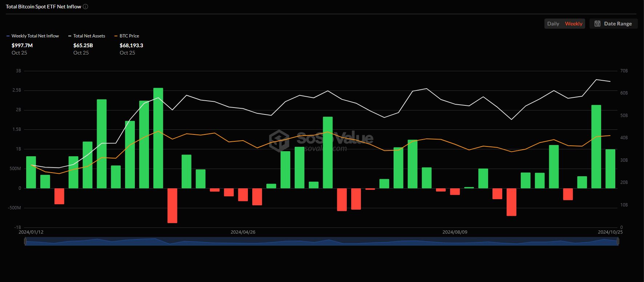Click the 2024/10/25 x-axis label
This screenshot has width=644, height=282.
point(610,232)
